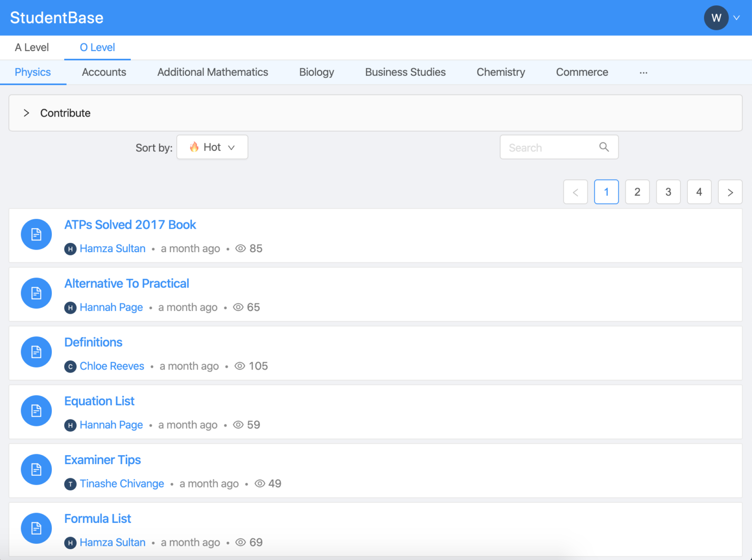Click Chloe Reeves's avatar icon
Viewport: 752px width, 560px height.
[x=70, y=366]
